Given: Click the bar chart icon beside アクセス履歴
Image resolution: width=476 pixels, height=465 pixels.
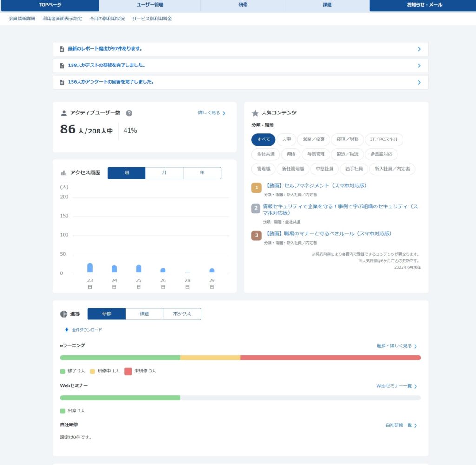Looking at the screenshot, I should [64, 173].
